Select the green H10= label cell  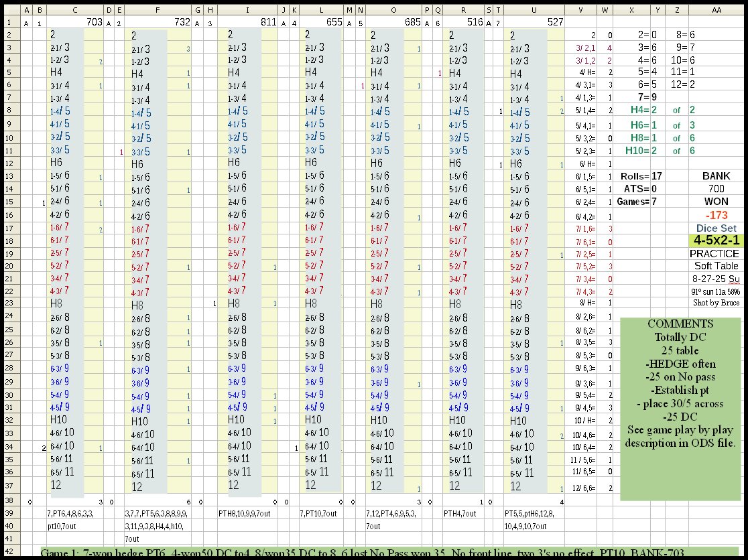pyautogui.click(x=632, y=151)
